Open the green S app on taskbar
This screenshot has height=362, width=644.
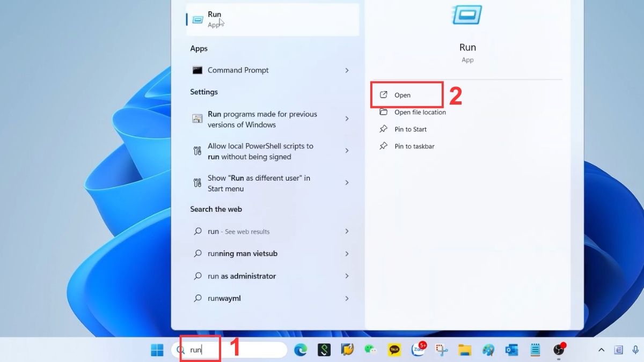(324, 350)
